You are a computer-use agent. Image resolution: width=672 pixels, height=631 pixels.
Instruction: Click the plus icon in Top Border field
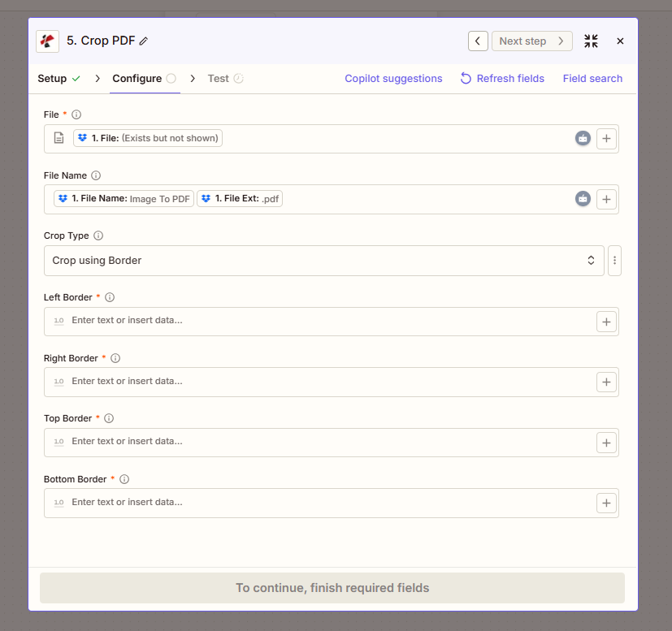tap(606, 443)
